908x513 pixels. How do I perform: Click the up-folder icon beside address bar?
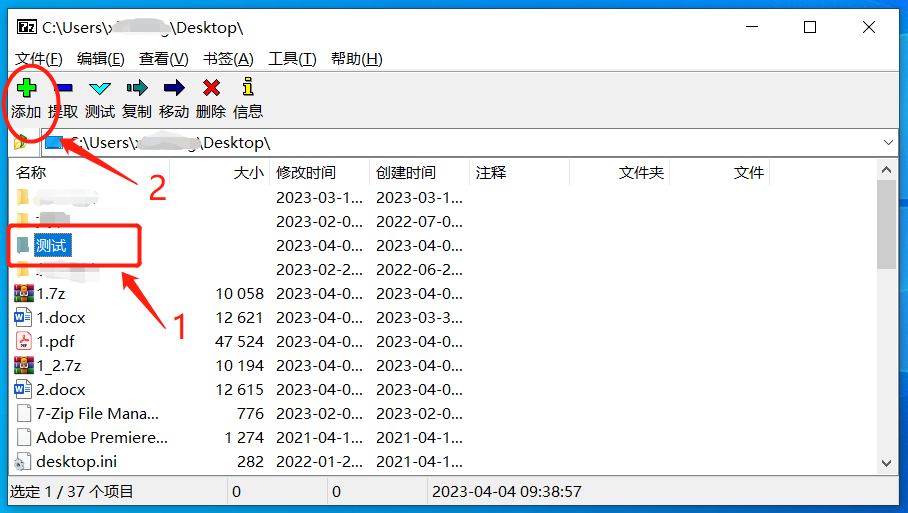click(x=21, y=141)
